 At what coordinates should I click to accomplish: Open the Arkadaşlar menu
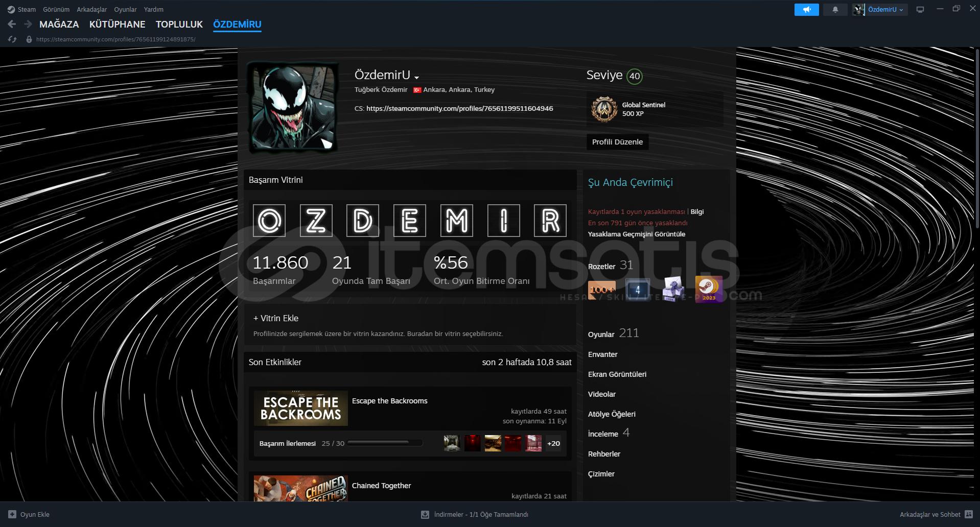point(92,9)
